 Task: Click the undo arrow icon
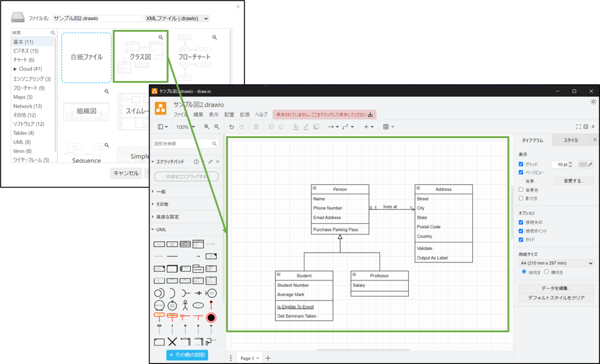(x=231, y=127)
